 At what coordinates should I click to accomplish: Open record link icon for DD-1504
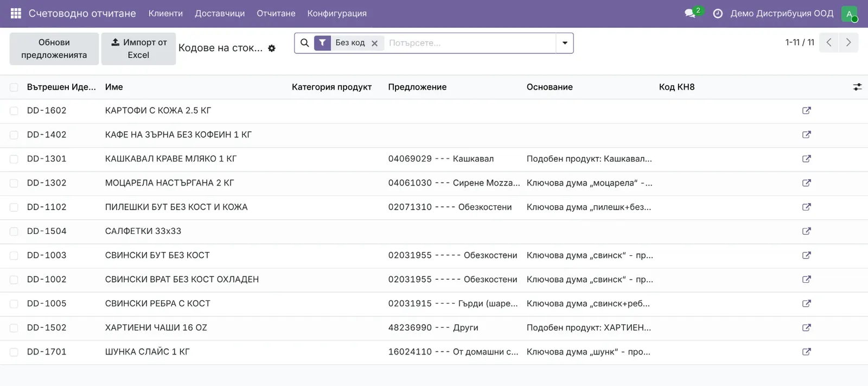[806, 231]
